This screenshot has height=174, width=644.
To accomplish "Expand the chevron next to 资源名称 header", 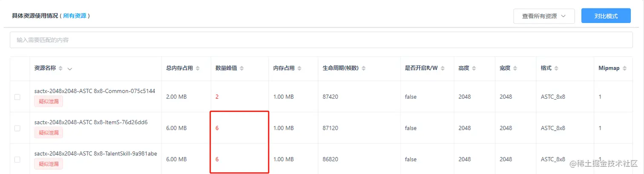I will (x=70, y=68).
